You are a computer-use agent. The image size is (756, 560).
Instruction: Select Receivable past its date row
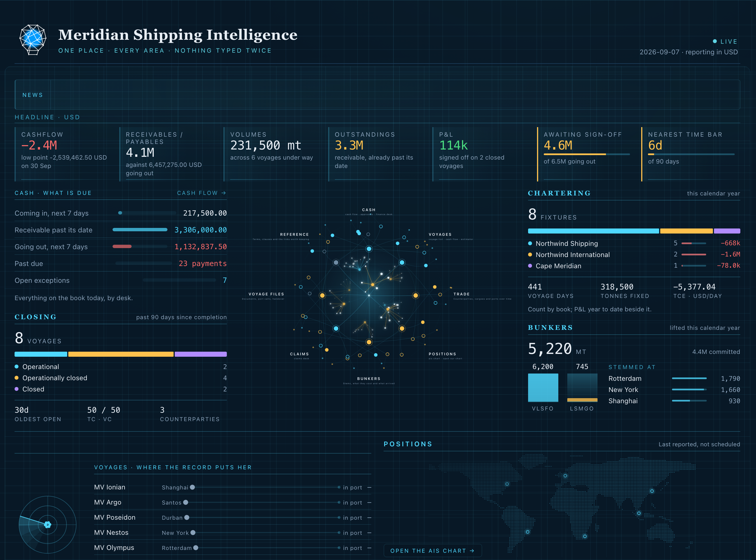[121, 230]
